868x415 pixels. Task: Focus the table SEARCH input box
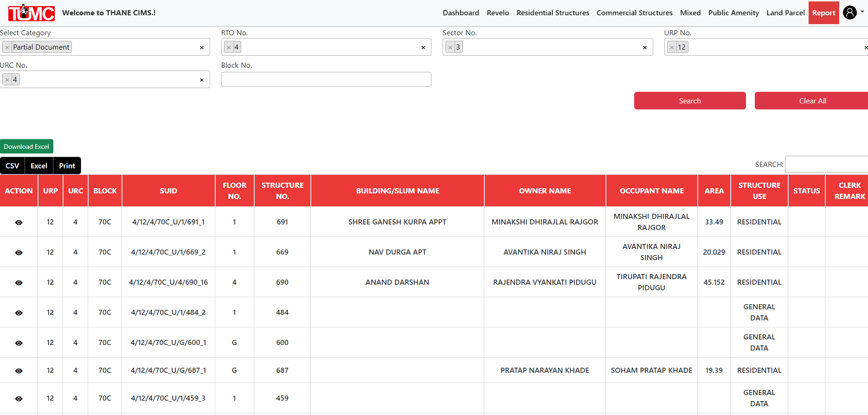point(826,164)
